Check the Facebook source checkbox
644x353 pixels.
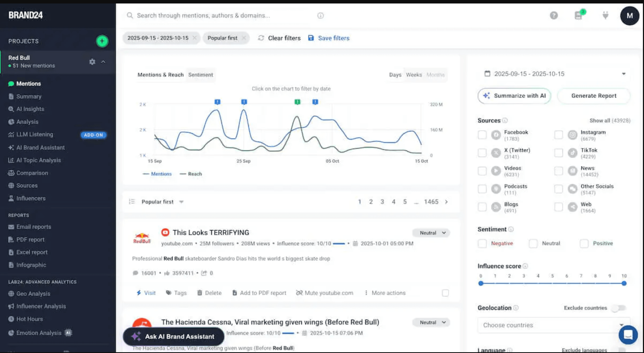pyautogui.click(x=482, y=135)
